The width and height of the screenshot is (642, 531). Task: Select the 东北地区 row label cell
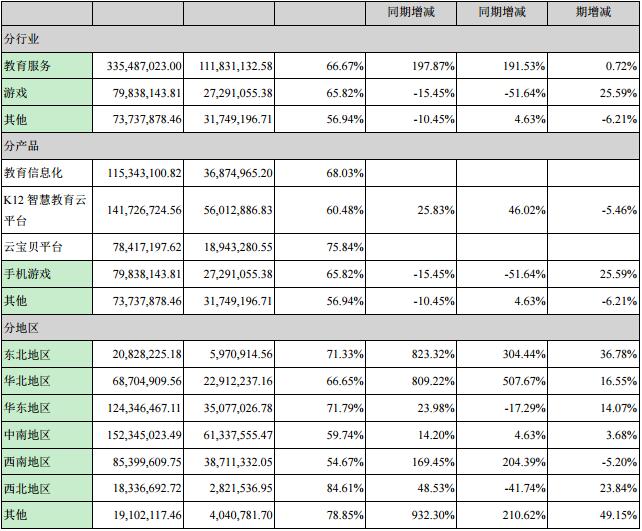click(46, 354)
